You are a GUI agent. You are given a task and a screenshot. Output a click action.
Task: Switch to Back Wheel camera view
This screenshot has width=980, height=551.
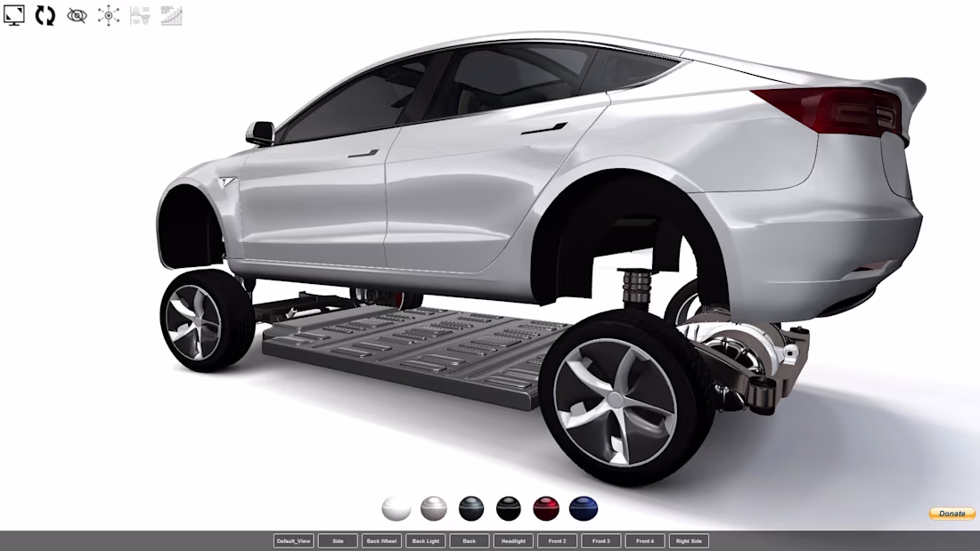[381, 541]
